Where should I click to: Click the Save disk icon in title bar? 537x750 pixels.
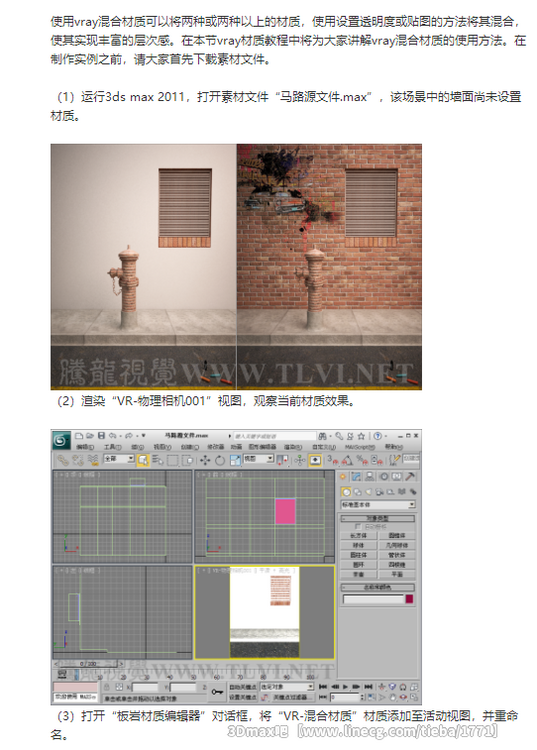(101, 436)
